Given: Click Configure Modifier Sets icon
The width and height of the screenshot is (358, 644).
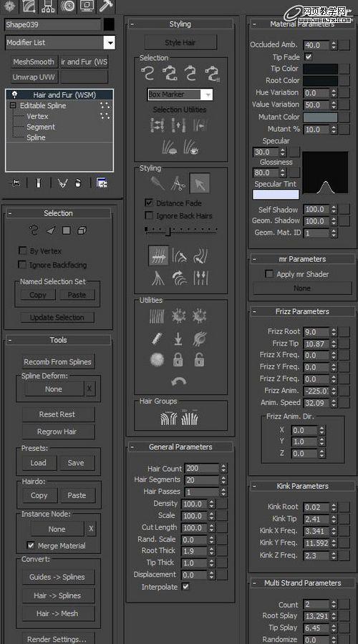Looking at the screenshot, I should pos(102,183).
